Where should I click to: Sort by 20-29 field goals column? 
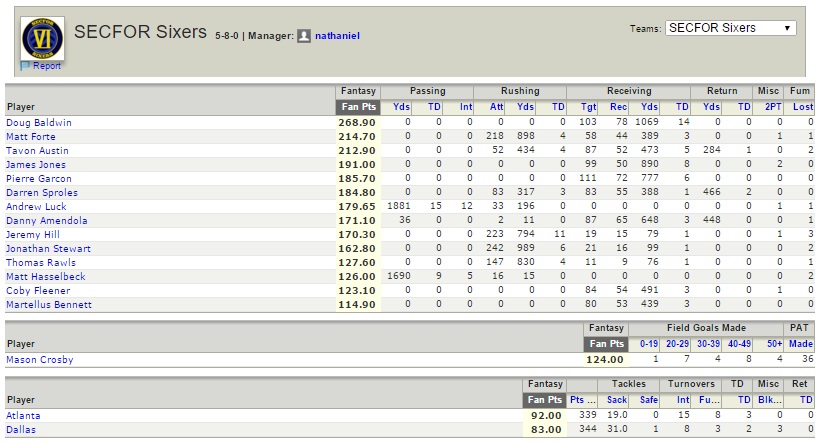[x=677, y=344]
